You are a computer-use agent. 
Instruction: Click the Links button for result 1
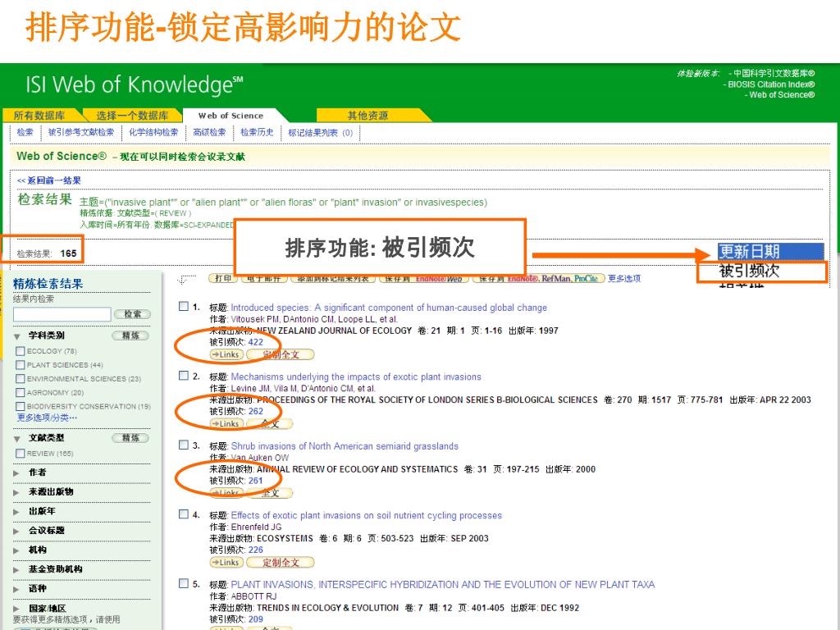click(x=226, y=354)
